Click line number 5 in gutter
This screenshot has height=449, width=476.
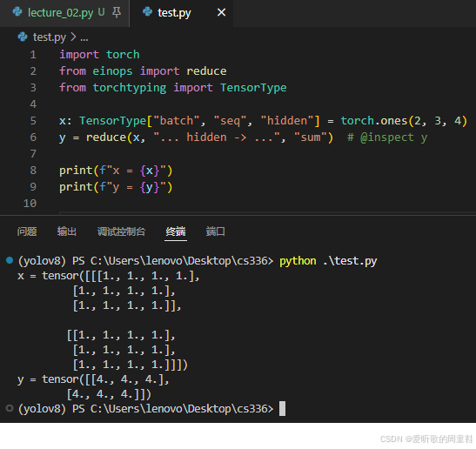pyautogui.click(x=33, y=121)
